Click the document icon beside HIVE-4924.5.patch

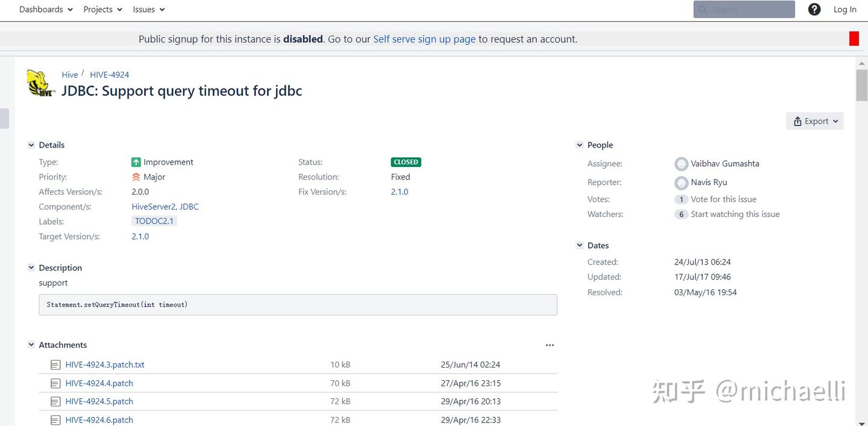[56, 401]
